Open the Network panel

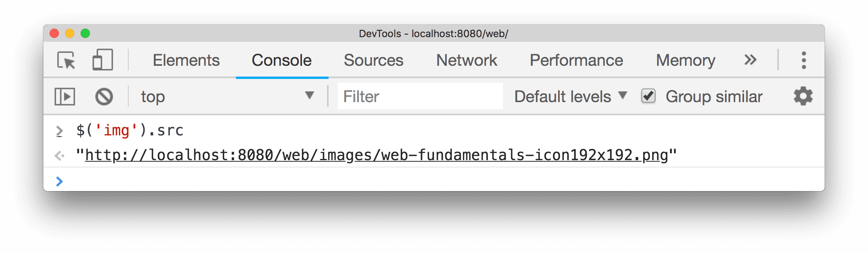(x=466, y=60)
